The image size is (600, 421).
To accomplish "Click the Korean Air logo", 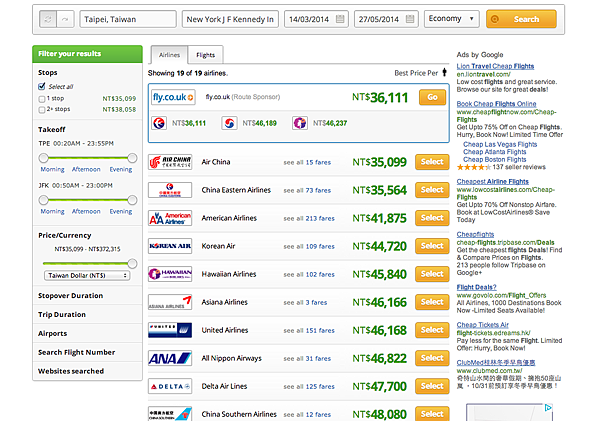I will [x=170, y=246].
